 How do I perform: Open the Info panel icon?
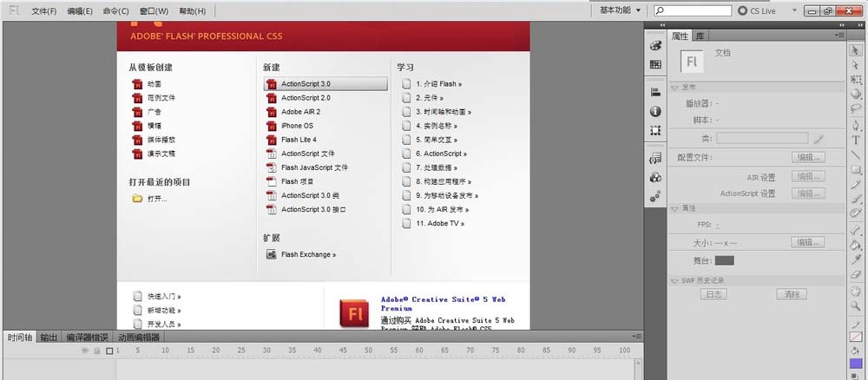pyautogui.click(x=655, y=111)
